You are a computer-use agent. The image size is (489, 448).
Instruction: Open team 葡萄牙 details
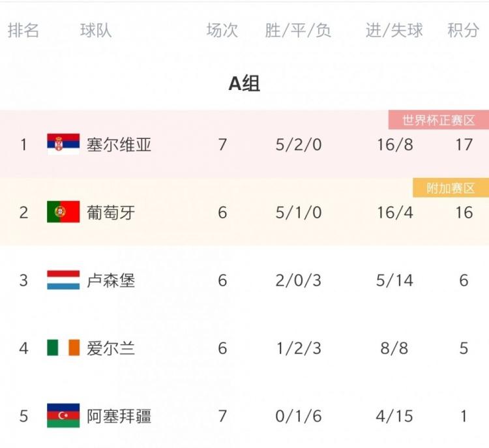pos(111,212)
